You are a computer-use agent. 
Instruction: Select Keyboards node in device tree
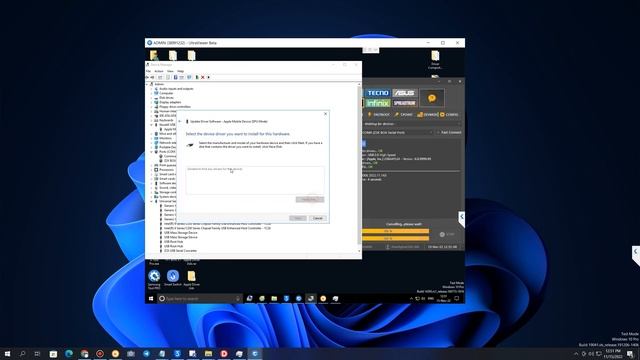point(166,120)
